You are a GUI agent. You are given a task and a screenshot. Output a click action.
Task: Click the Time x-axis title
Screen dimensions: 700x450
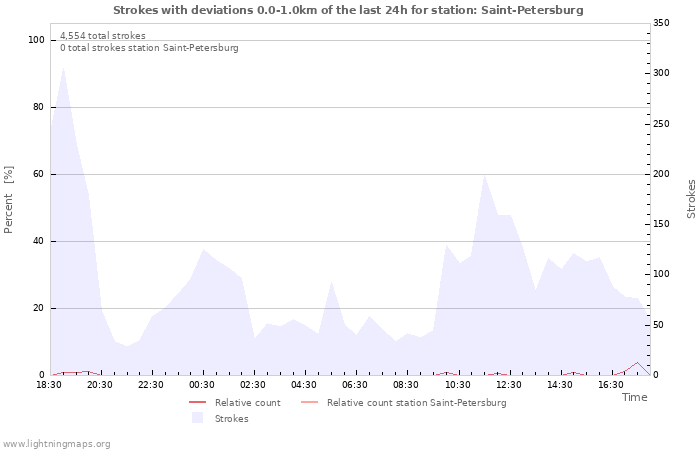point(634,397)
